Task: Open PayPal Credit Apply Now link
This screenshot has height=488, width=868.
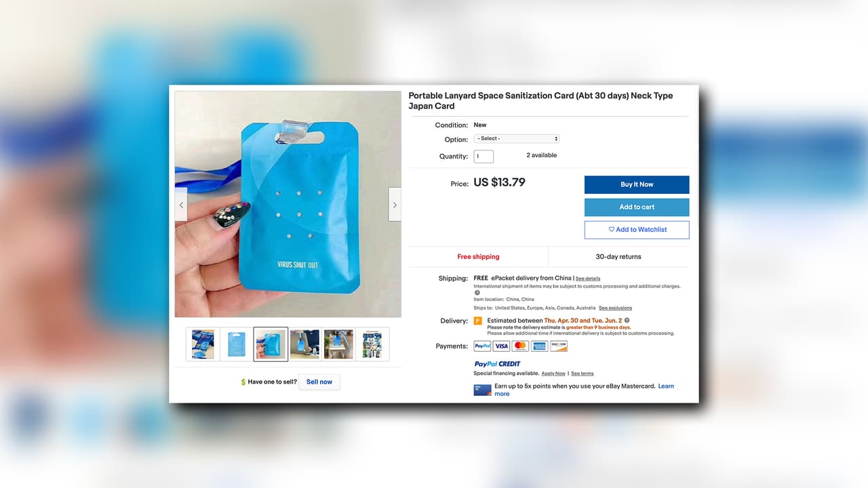Action: tap(553, 373)
